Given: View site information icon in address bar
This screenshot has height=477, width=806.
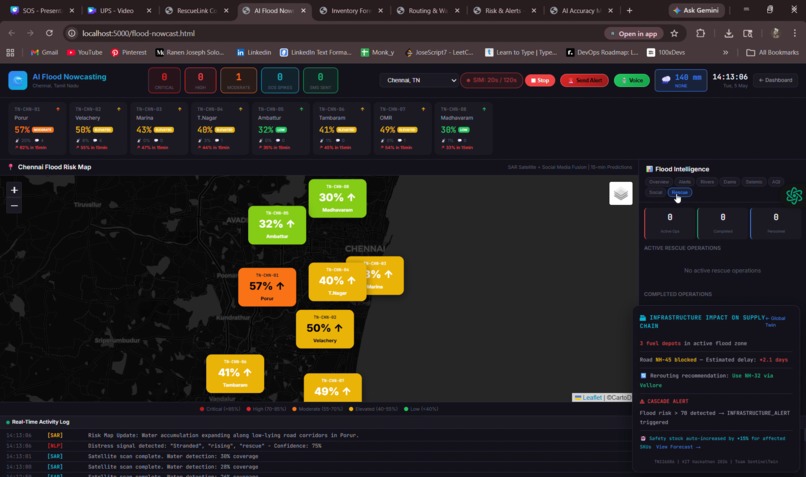Looking at the screenshot, I should point(72,33).
